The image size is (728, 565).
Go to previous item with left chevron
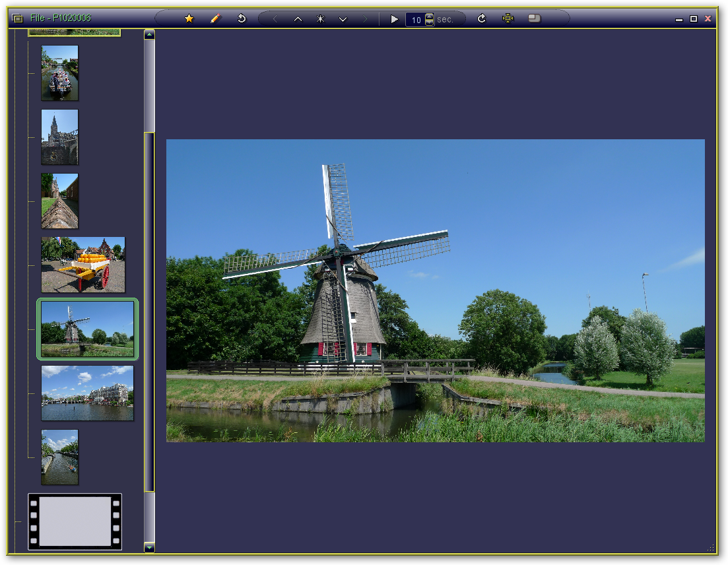click(x=275, y=19)
